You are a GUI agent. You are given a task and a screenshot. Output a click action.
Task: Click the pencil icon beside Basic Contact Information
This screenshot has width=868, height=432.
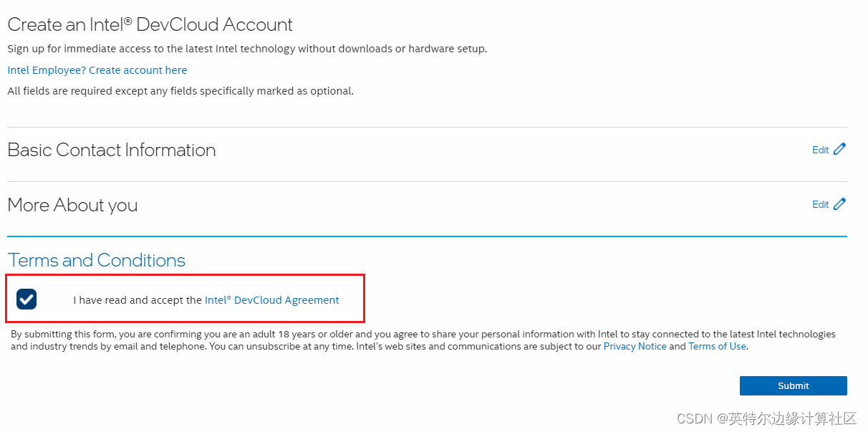[839, 149]
